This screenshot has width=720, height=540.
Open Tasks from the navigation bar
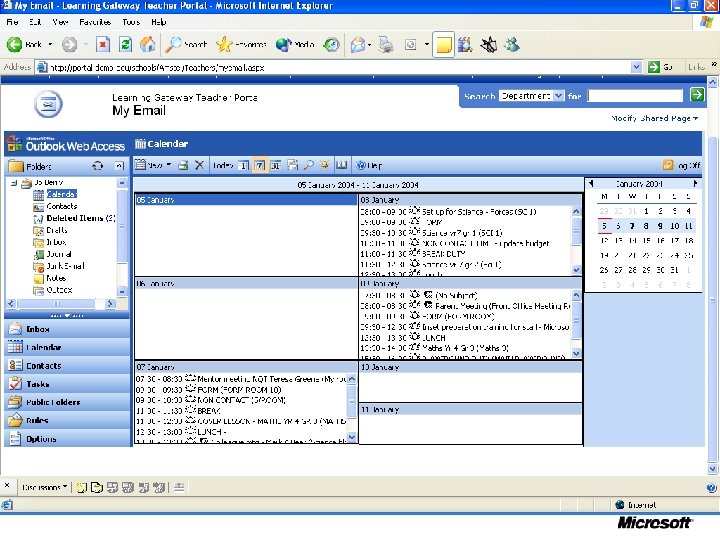click(x=67, y=383)
